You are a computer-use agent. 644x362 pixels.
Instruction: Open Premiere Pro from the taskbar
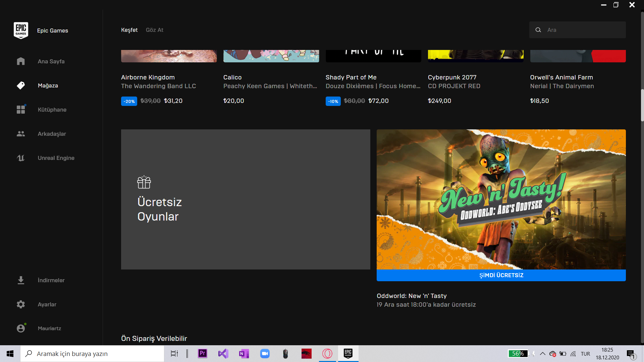[202, 354]
